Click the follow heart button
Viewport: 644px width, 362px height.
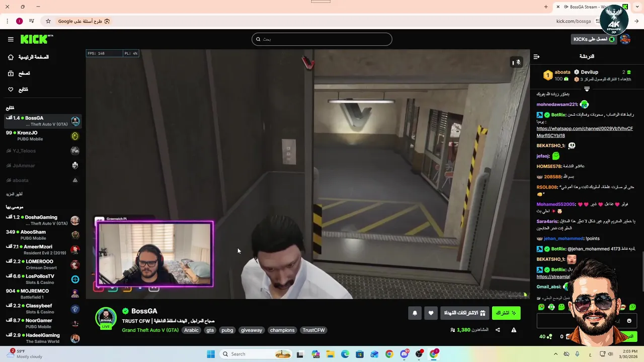(431, 313)
